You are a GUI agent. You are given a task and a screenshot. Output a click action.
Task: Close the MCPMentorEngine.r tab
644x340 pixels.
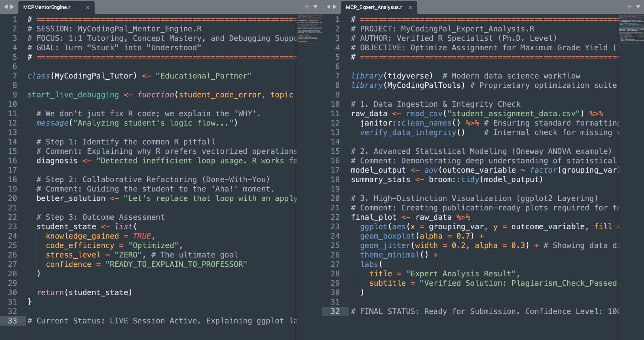click(x=88, y=7)
